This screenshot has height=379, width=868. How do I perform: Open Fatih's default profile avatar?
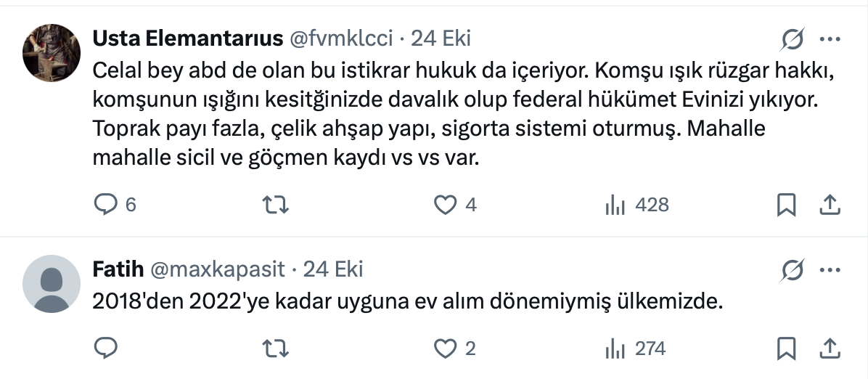pos(52,284)
